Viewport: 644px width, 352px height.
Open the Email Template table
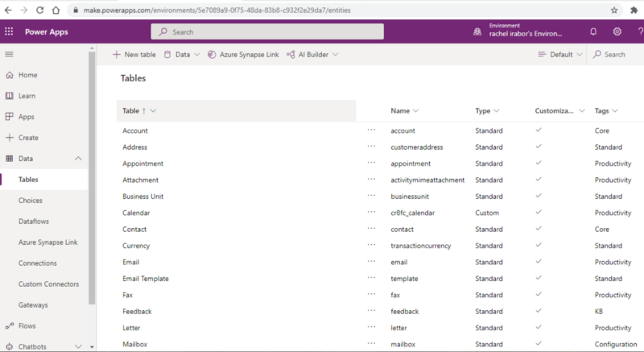tap(146, 279)
